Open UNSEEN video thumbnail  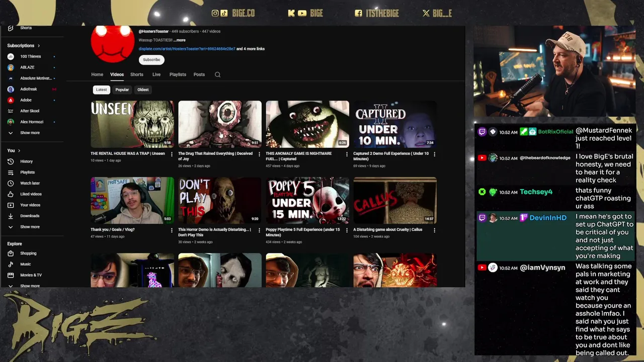[132, 124]
